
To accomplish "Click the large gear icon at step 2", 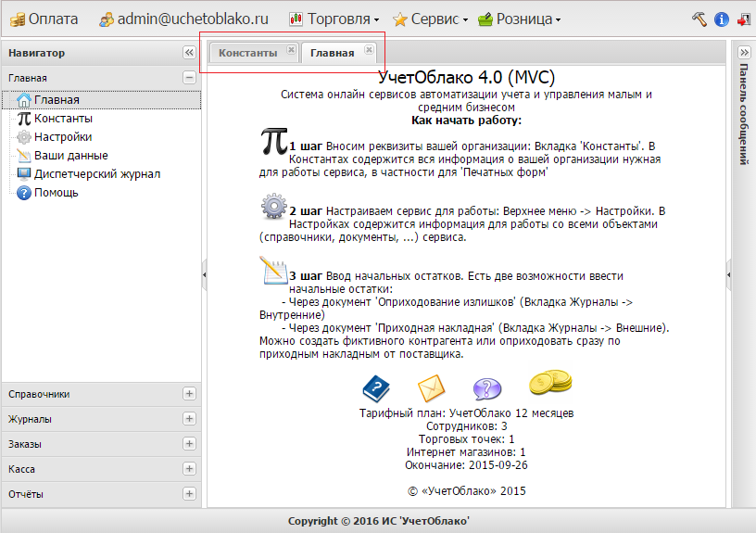I will [x=274, y=207].
